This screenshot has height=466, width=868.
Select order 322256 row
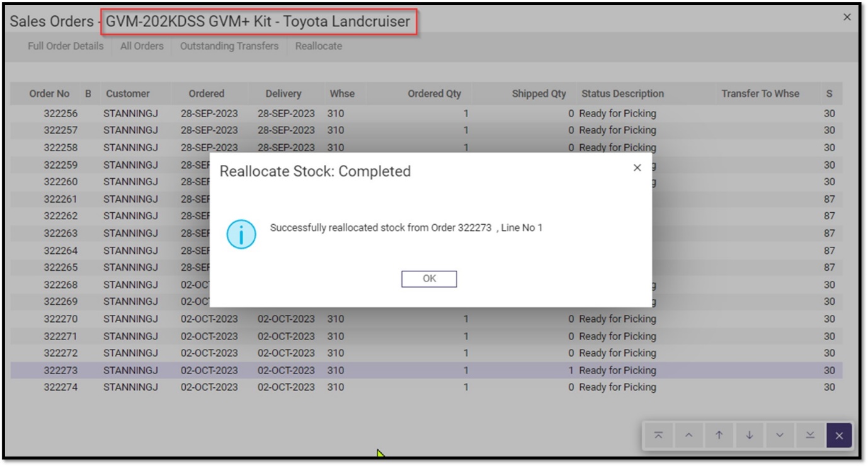pos(426,114)
